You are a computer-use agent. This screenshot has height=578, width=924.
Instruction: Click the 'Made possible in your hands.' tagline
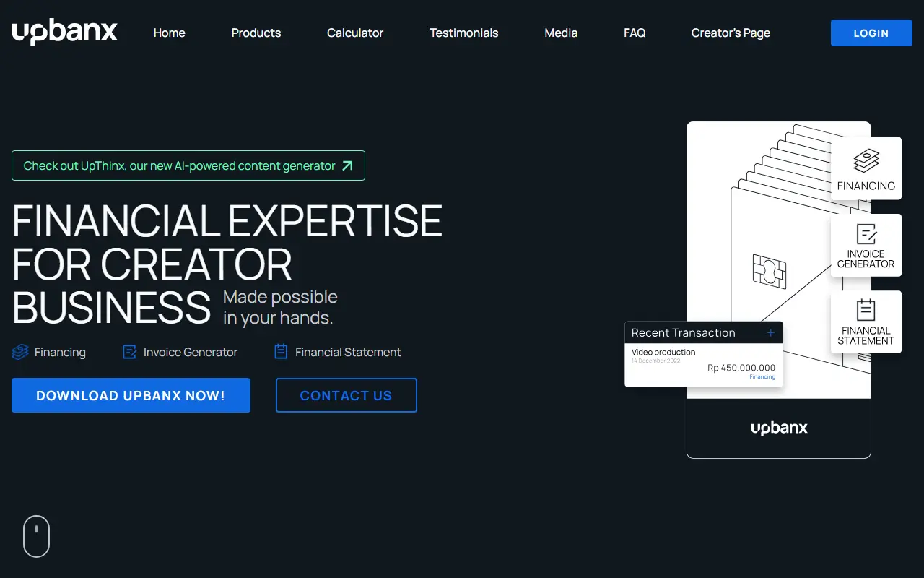[280, 307]
